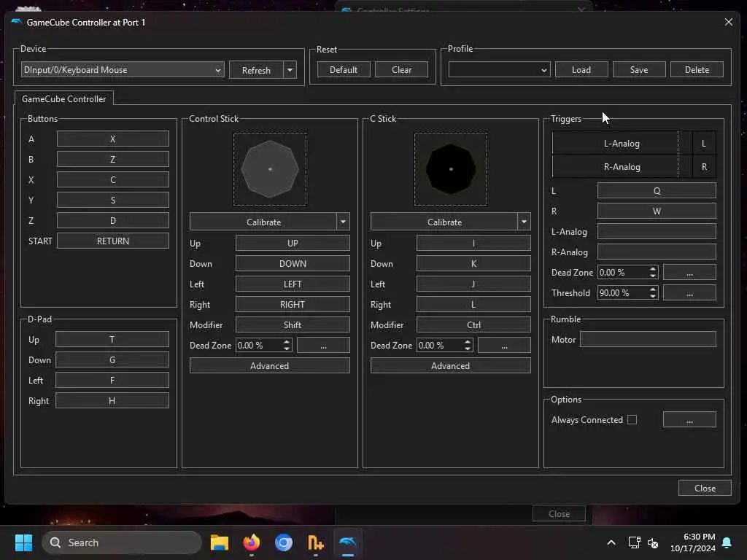Click the Control Stick Down mapping DOWN
This screenshot has height=560, width=747.
tap(293, 263)
